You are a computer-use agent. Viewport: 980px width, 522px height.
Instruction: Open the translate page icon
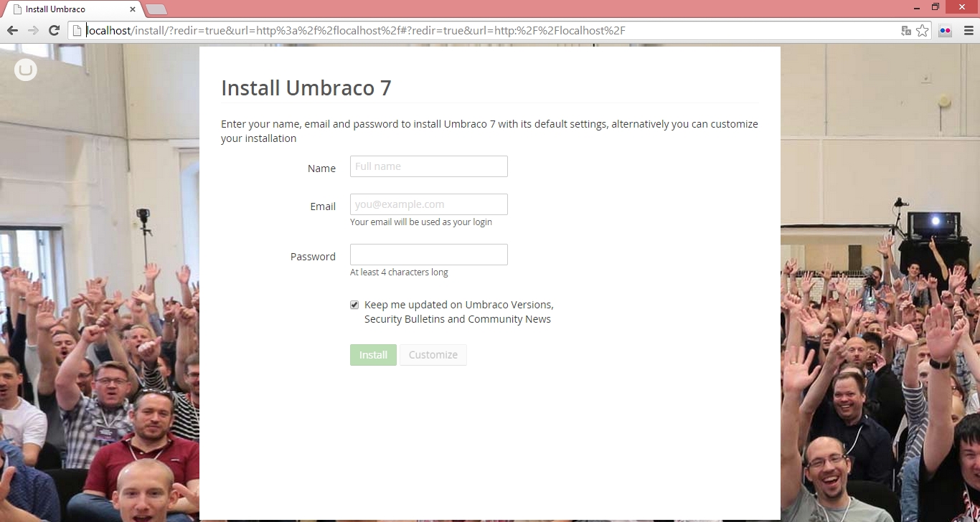point(906,31)
